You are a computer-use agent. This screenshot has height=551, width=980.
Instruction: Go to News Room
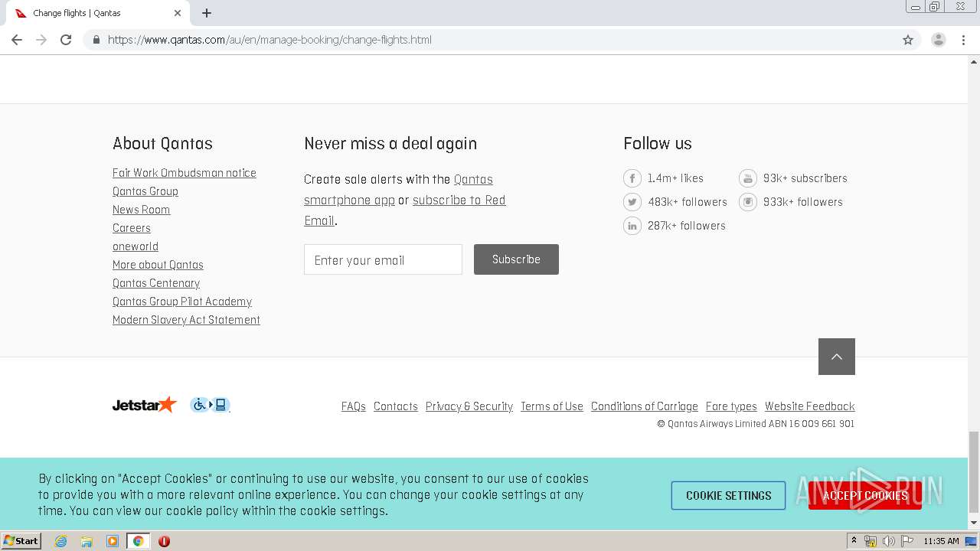pyautogui.click(x=141, y=210)
